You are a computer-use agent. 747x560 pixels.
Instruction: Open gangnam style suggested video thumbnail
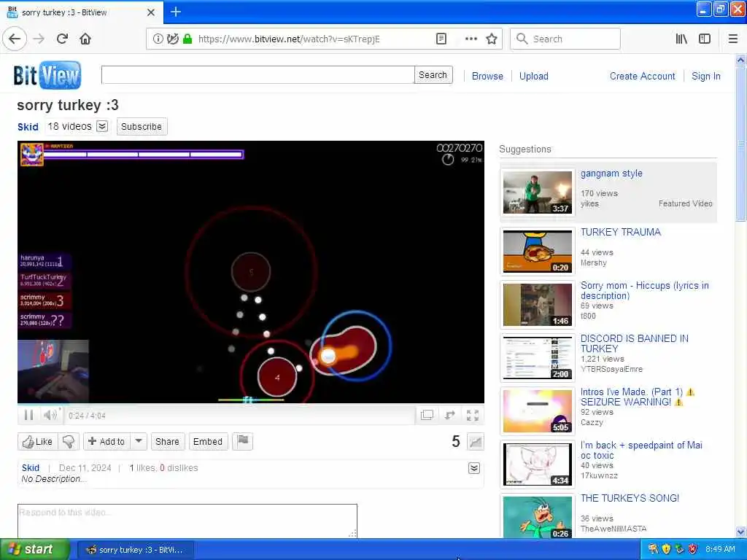click(x=538, y=192)
